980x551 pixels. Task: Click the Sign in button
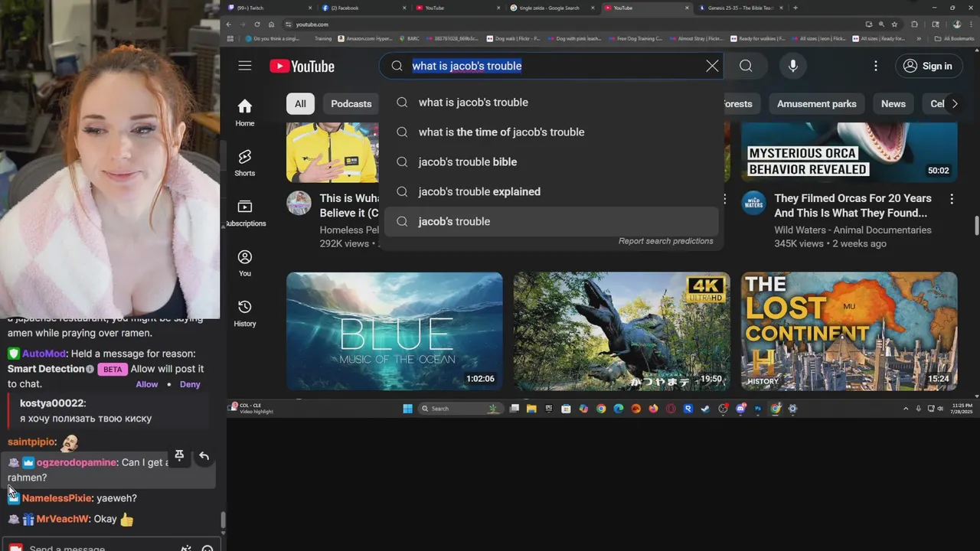[928, 66]
